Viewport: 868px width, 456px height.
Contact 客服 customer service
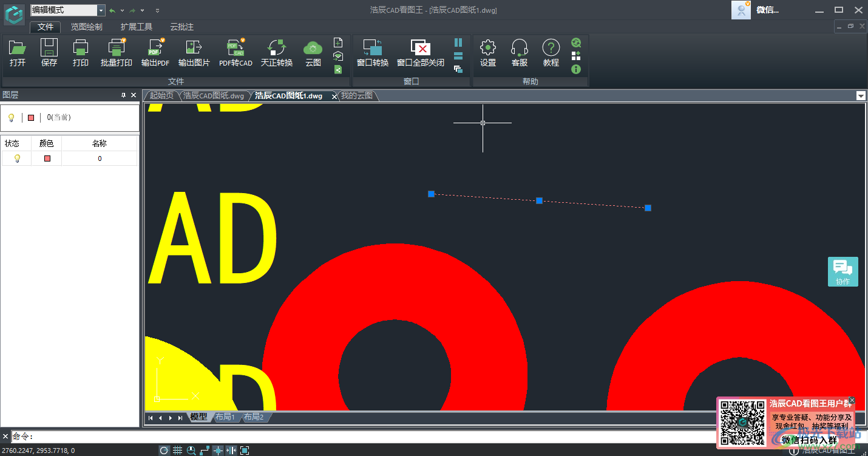pos(520,53)
